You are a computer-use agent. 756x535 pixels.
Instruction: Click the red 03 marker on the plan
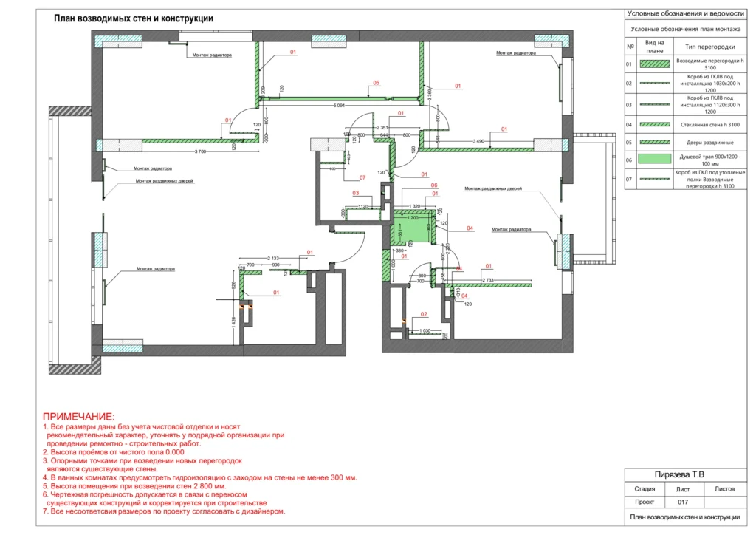tap(355, 194)
